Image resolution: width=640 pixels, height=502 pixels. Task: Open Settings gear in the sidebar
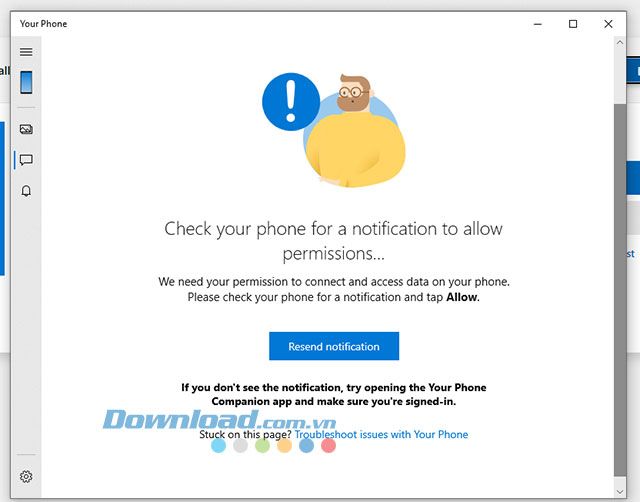pos(26,476)
